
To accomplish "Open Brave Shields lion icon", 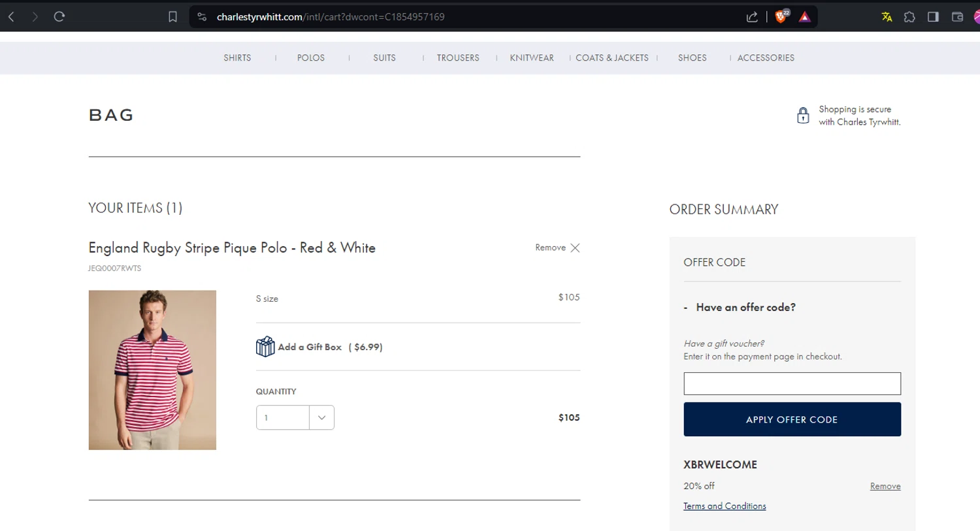I will tap(781, 17).
